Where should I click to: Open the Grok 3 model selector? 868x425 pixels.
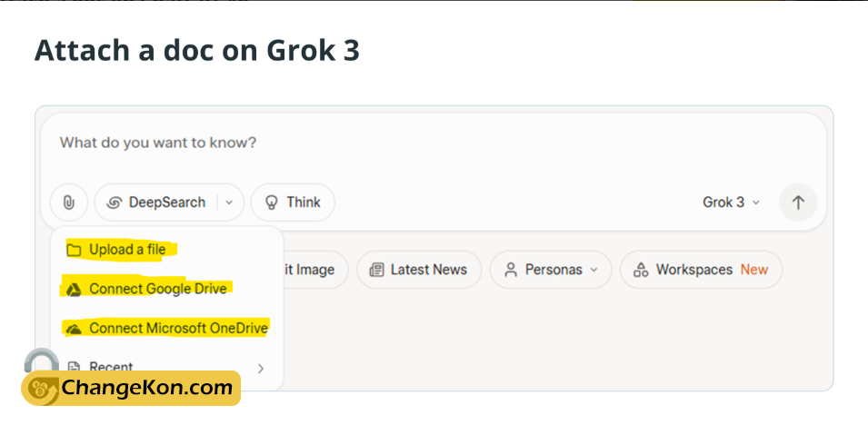click(731, 203)
